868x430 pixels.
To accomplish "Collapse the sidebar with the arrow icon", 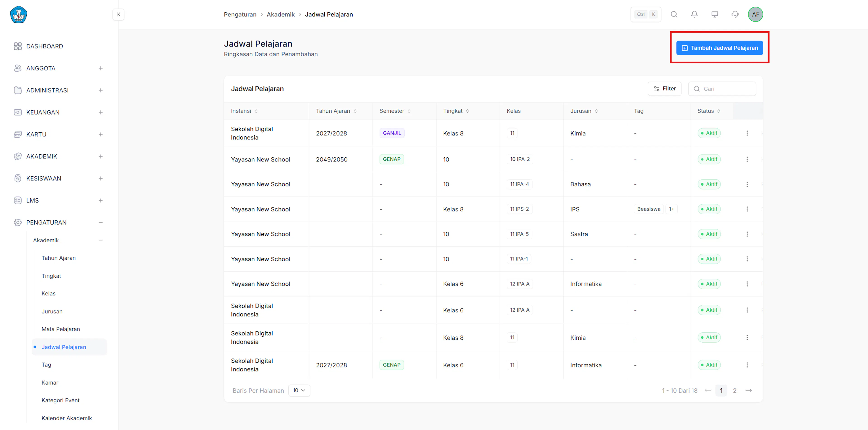I will (118, 14).
